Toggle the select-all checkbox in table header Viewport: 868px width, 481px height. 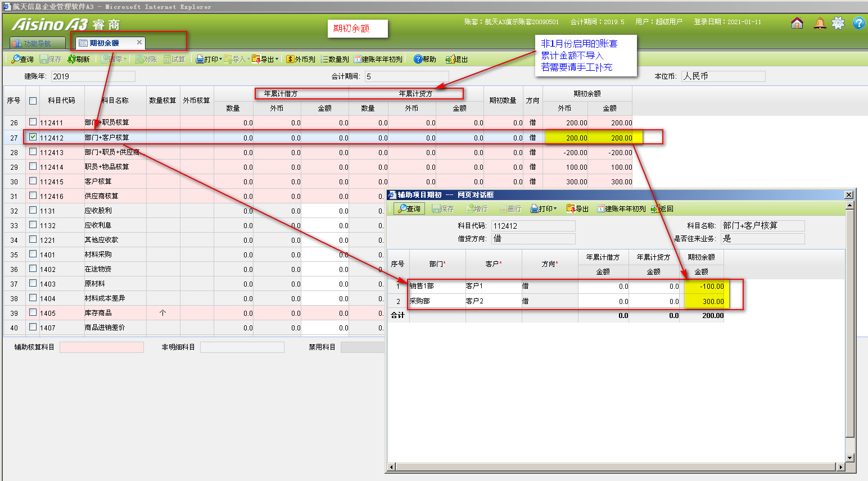click(33, 101)
